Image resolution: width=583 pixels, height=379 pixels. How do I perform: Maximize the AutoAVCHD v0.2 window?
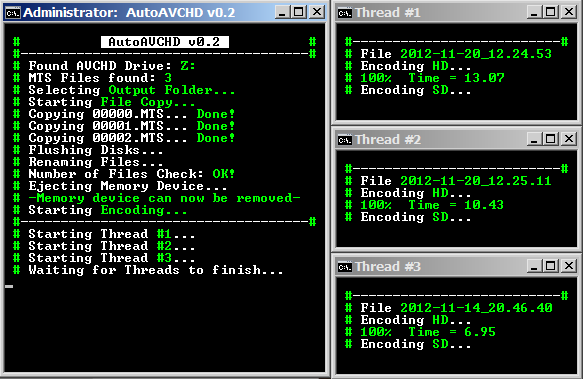coord(299,12)
